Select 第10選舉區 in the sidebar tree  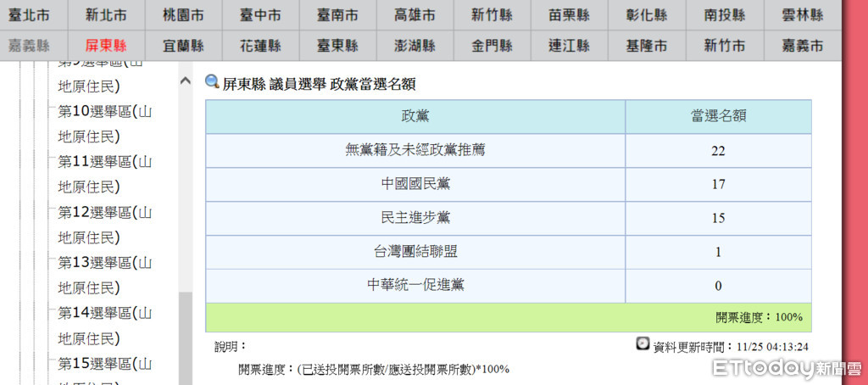pyautogui.click(x=104, y=111)
